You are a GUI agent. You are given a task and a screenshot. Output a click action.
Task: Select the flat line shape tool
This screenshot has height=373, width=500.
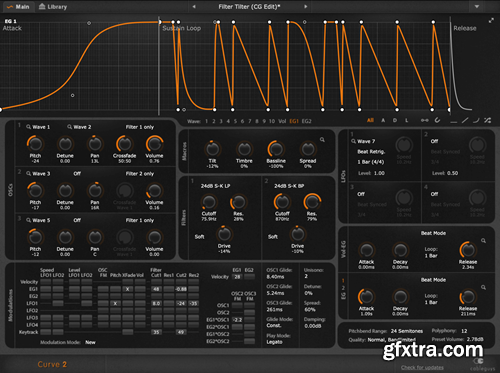click(x=453, y=121)
